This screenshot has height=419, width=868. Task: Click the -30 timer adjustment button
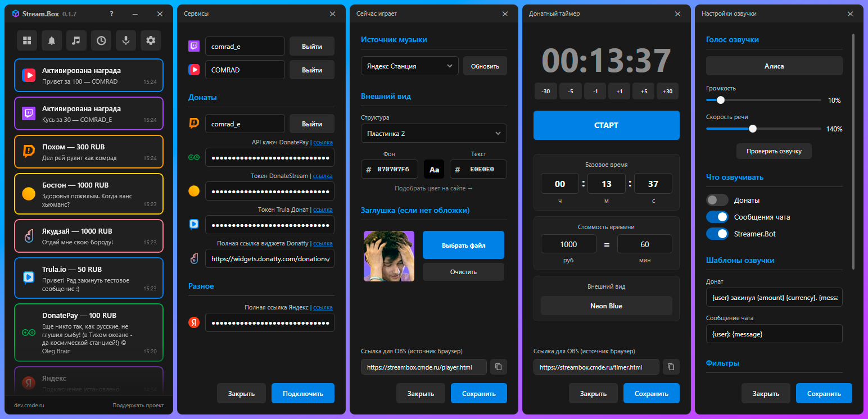[x=545, y=91]
